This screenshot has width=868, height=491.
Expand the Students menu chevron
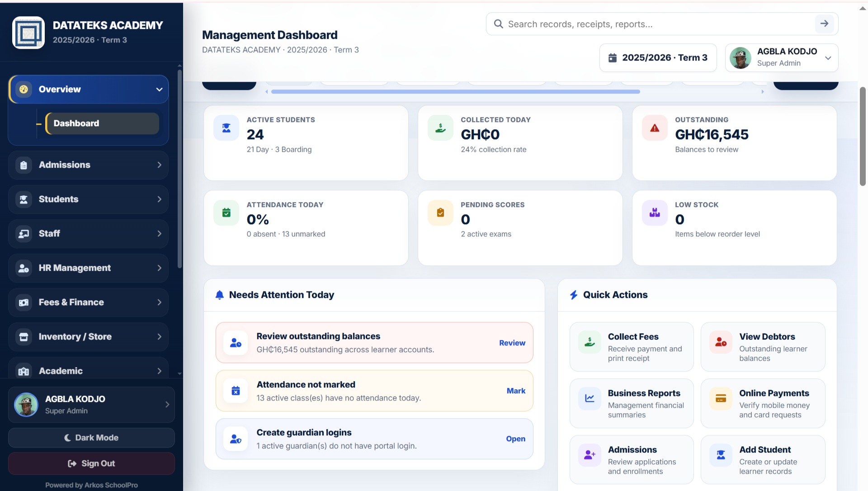pos(159,199)
